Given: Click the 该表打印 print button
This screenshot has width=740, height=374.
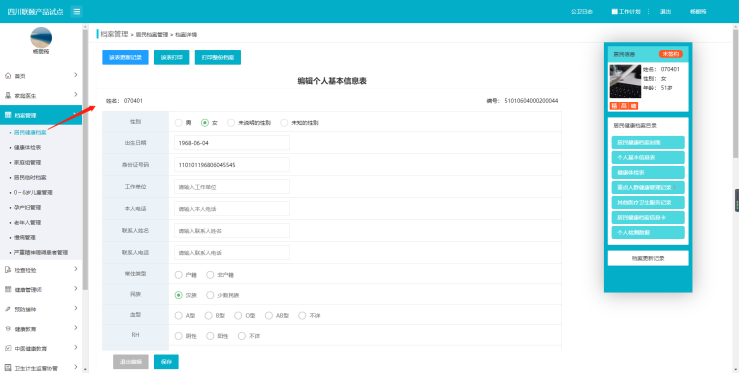Looking at the screenshot, I should pyautogui.click(x=172, y=57).
